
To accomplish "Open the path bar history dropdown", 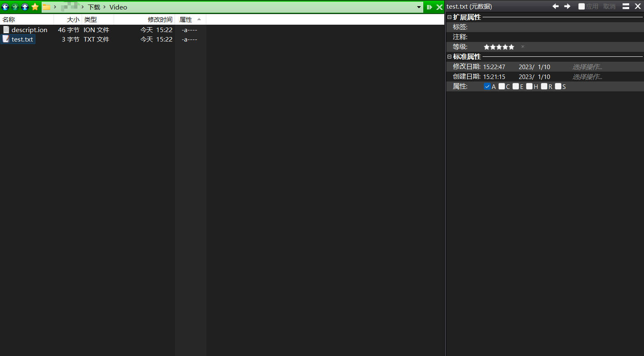I will coord(419,7).
